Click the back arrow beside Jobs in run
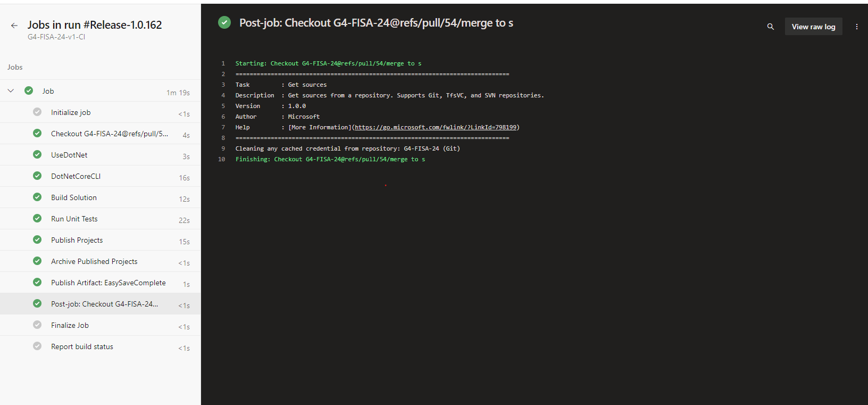 pos(14,26)
